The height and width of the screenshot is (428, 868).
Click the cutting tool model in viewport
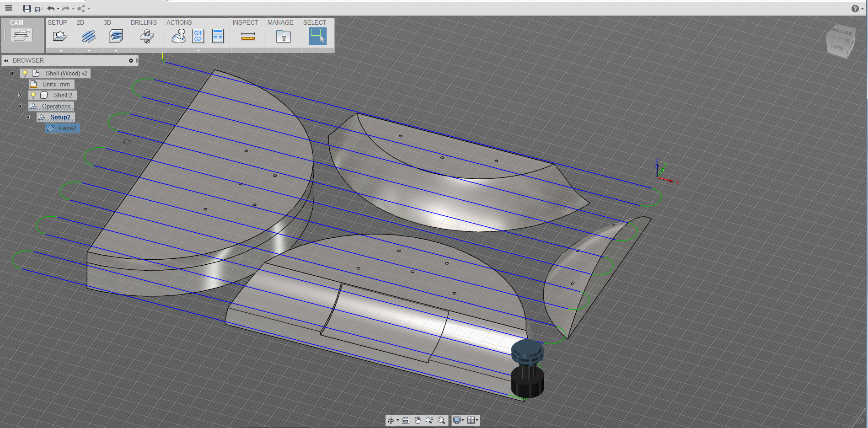pyautogui.click(x=527, y=369)
